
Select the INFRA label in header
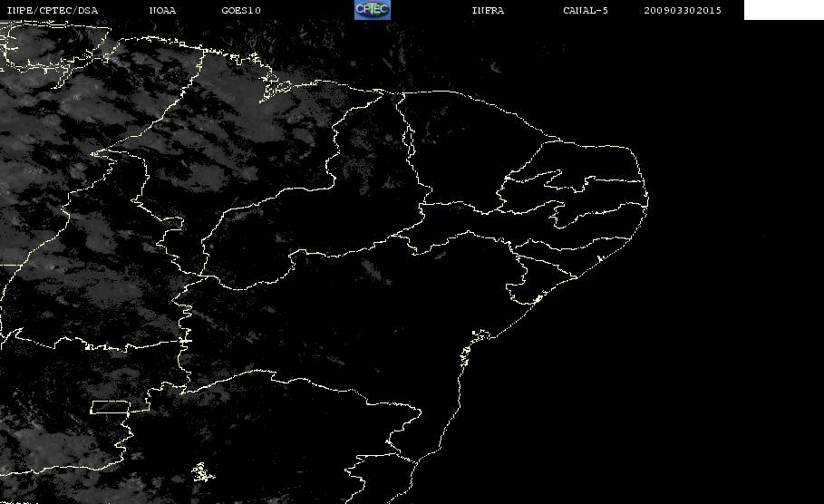pos(488,11)
